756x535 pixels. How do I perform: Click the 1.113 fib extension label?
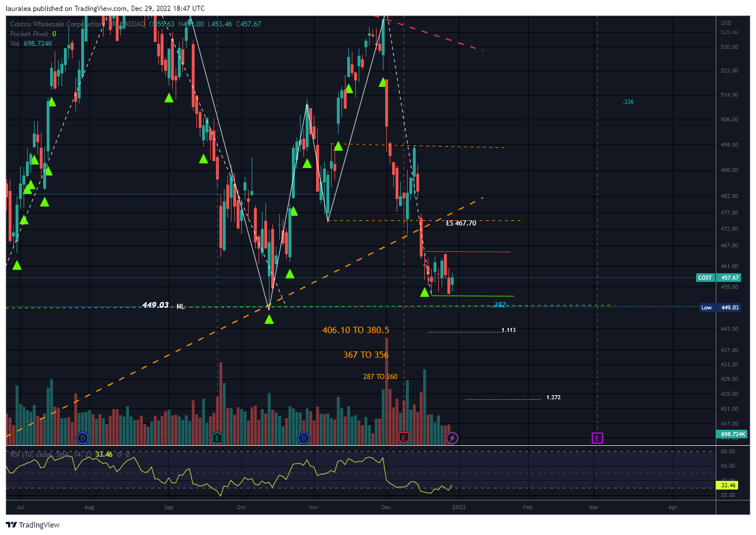[x=508, y=330]
